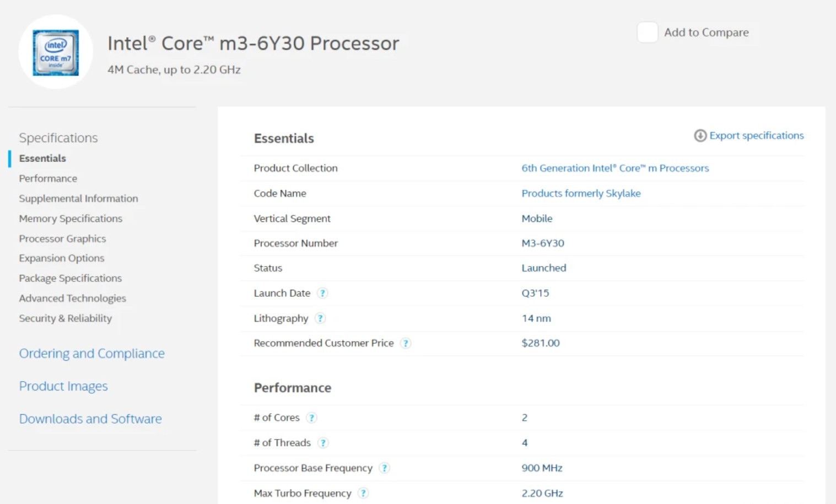This screenshot has height=504, width=836.
Task: Click the Launched status value
Action: [x=543, y=268]
